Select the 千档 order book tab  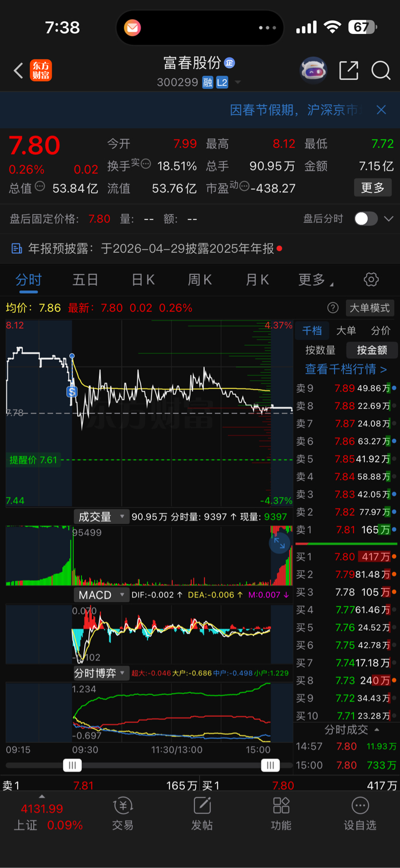312,331
